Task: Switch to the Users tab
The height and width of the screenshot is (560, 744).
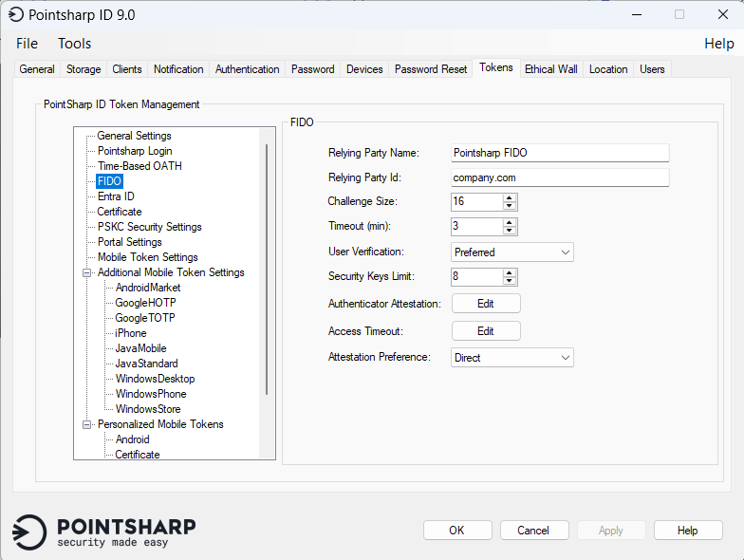Action: point(652,69)
